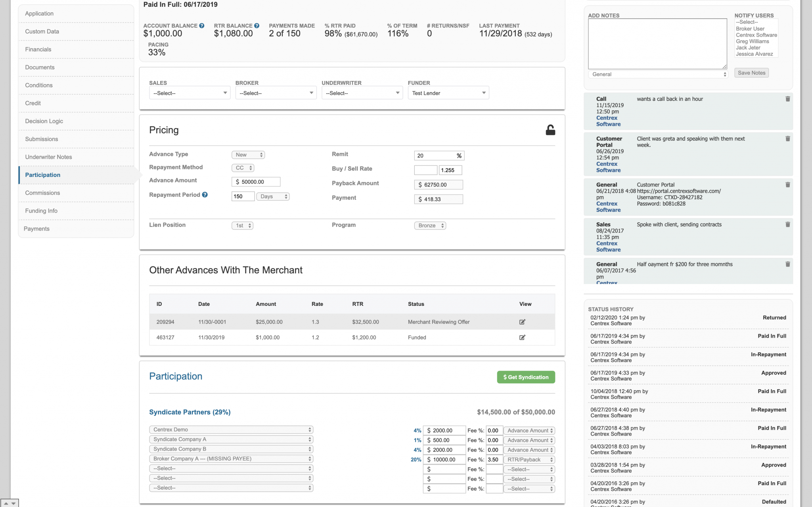812x507 pixels.
Task: Open the Commissions section
Action: [x=42, y=193]
